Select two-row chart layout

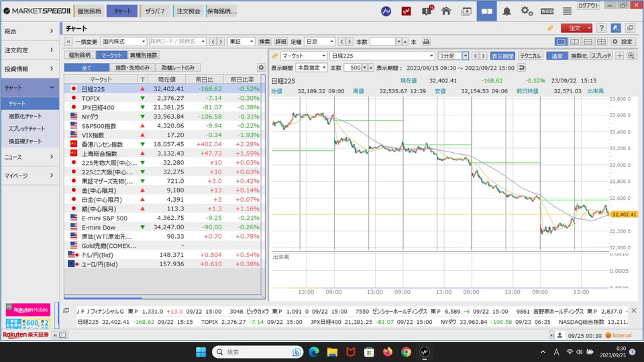pos(588,42)
